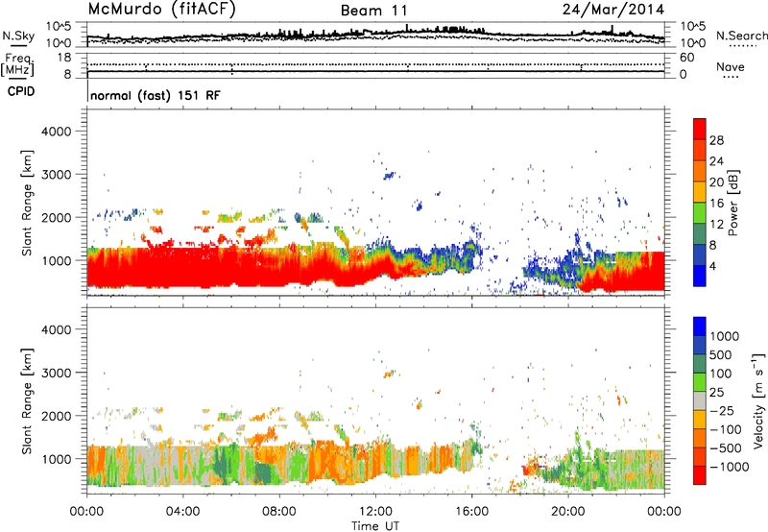Viewport: 768px width, 532px height.
Task: Select the -1000 label on the velocity colorbar
Action: click(730, 467)
